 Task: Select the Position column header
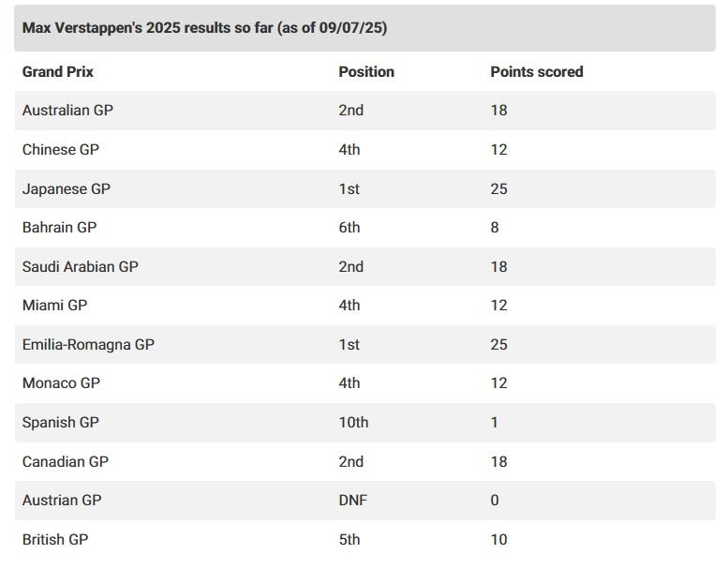pyautogui.click(x=366, y=71)
